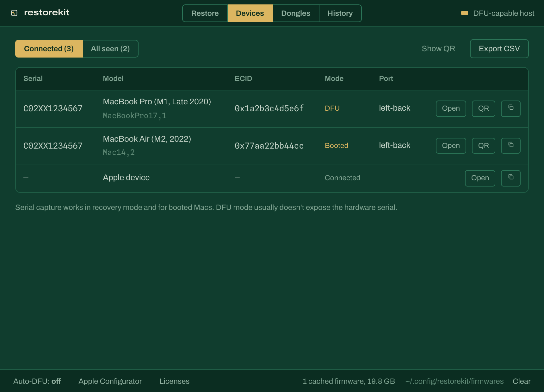Click Show QR
The image size is (544, 392).
click(x=438, y=49)
